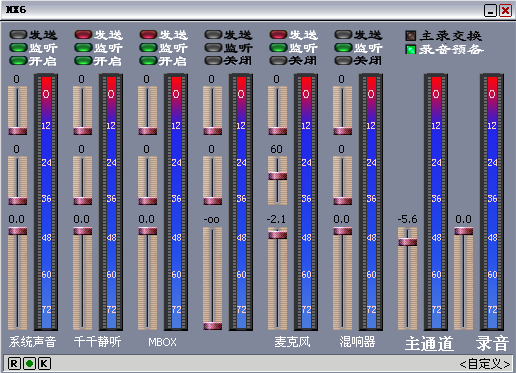The width and height of the screenshot is (516, 373).
Task: Click the 系统声音 middle small slider knob
Action: click(18, 201)
